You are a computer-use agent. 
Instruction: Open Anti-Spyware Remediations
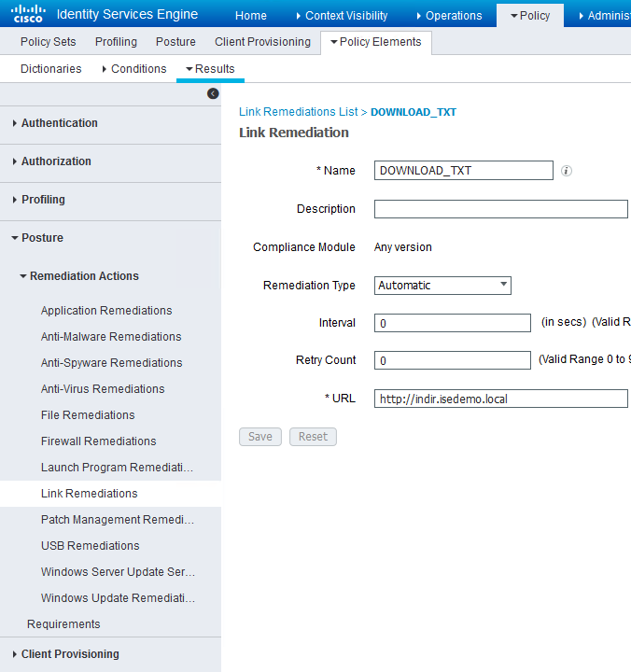(x=111, y=362)
